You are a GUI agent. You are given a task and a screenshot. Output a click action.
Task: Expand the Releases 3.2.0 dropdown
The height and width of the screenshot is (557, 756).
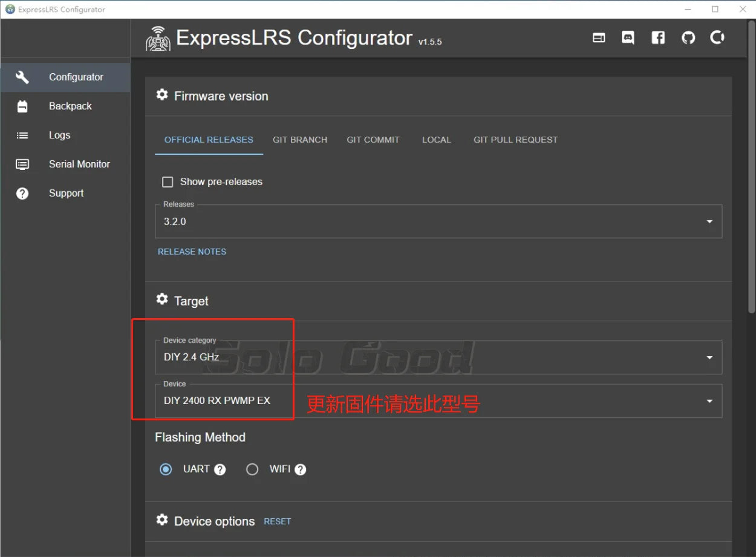click(438, 221)
